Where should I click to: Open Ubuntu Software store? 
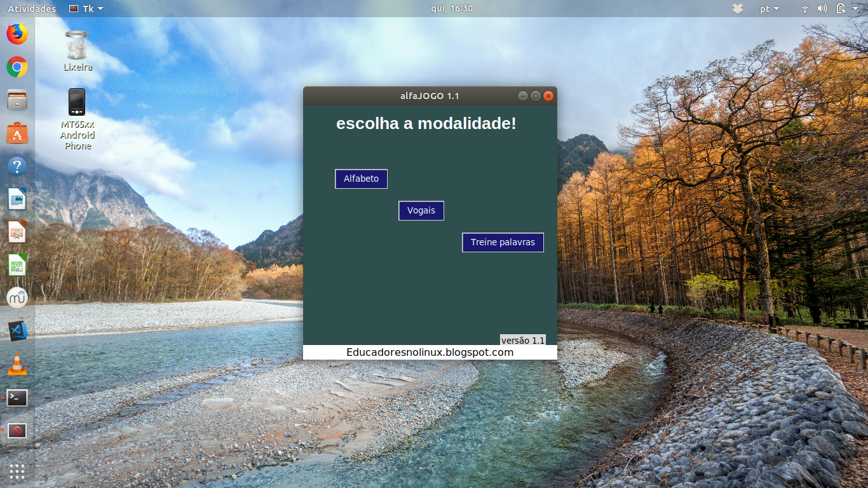(17, 133)
